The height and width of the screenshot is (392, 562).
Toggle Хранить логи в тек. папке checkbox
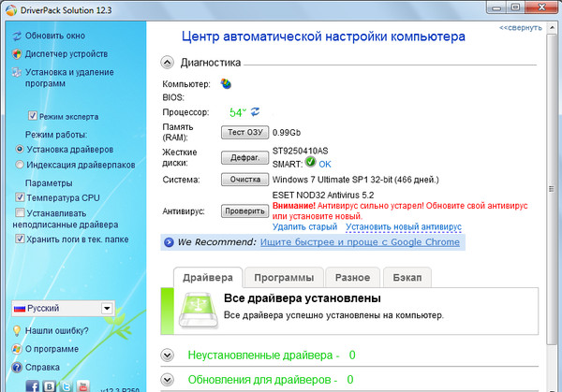[20, 239]
